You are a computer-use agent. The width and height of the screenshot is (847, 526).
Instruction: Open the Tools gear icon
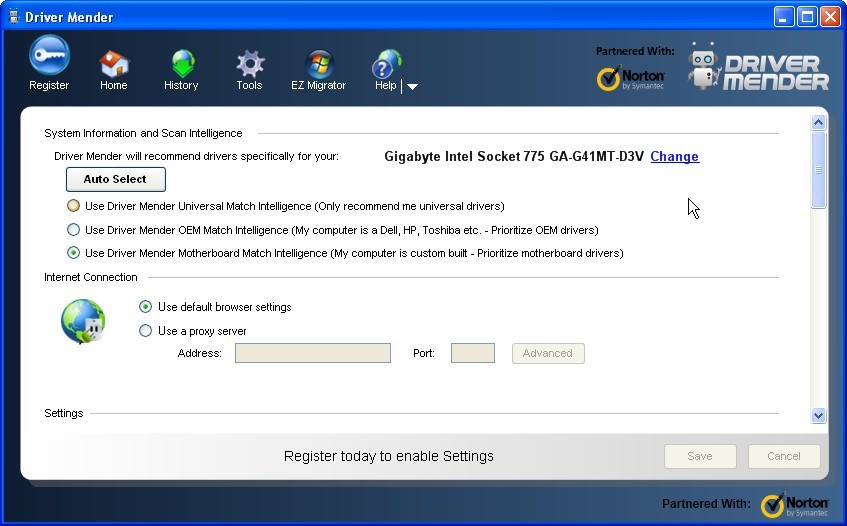coord(250,64)
